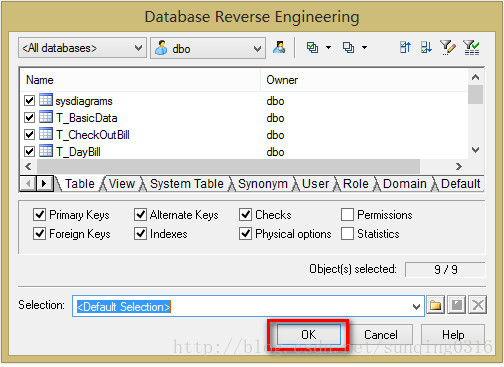Click the vertical scrollbar down arrow
This screenshot has height=367, width=504.
(x=476, y=150)
